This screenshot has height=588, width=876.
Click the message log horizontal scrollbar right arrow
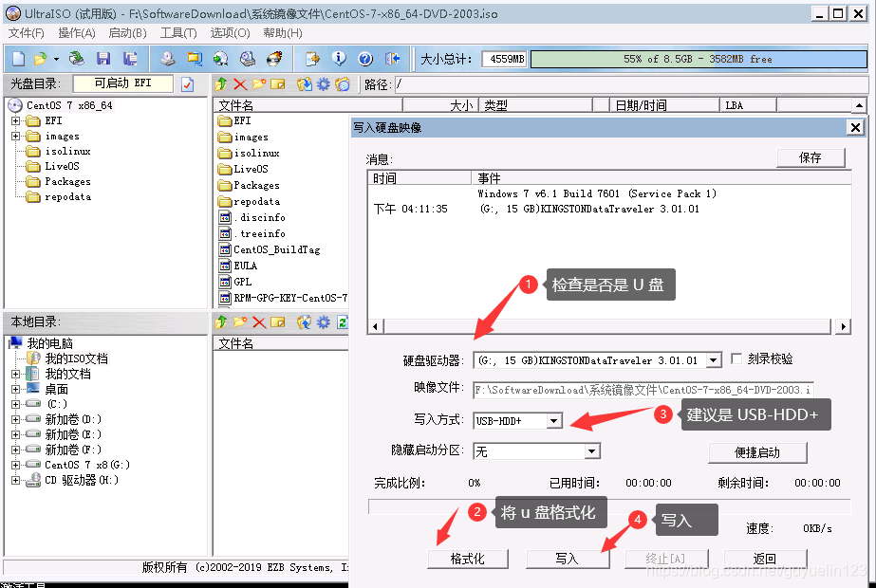click(843, 326)
